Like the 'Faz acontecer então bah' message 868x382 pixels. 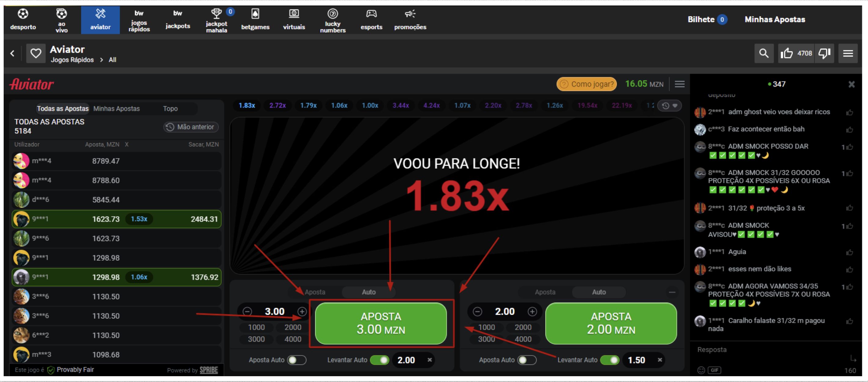coord(849,130)
